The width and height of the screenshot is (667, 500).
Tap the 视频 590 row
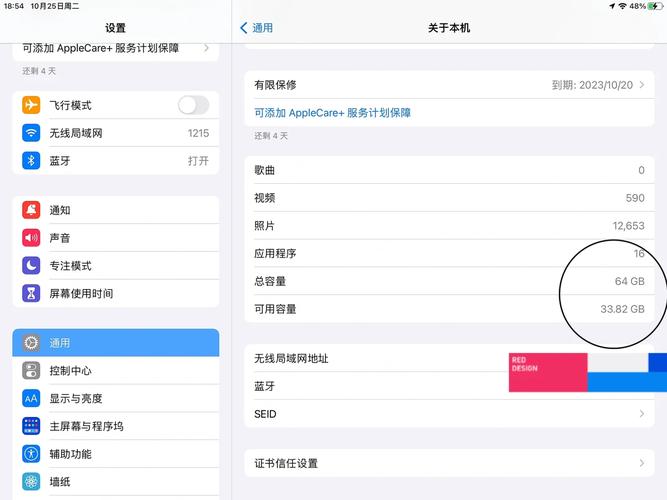[x=449, y=198]
